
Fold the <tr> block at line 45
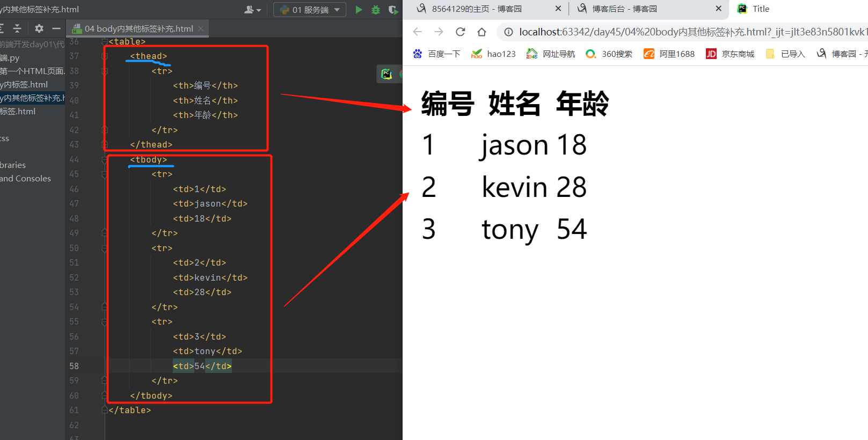pos(105,174)
